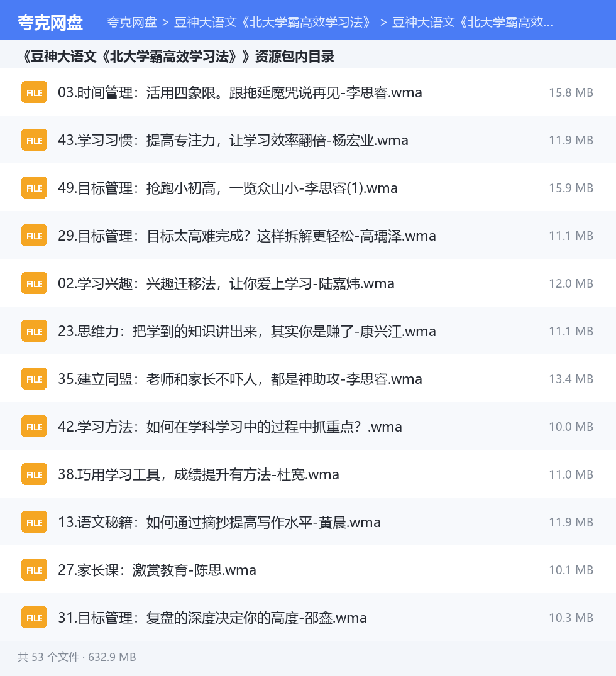616x676 pixels.
Task: Open file 29.目标管理：目标太高难完成 wma
Action: (x=247, y=236)
